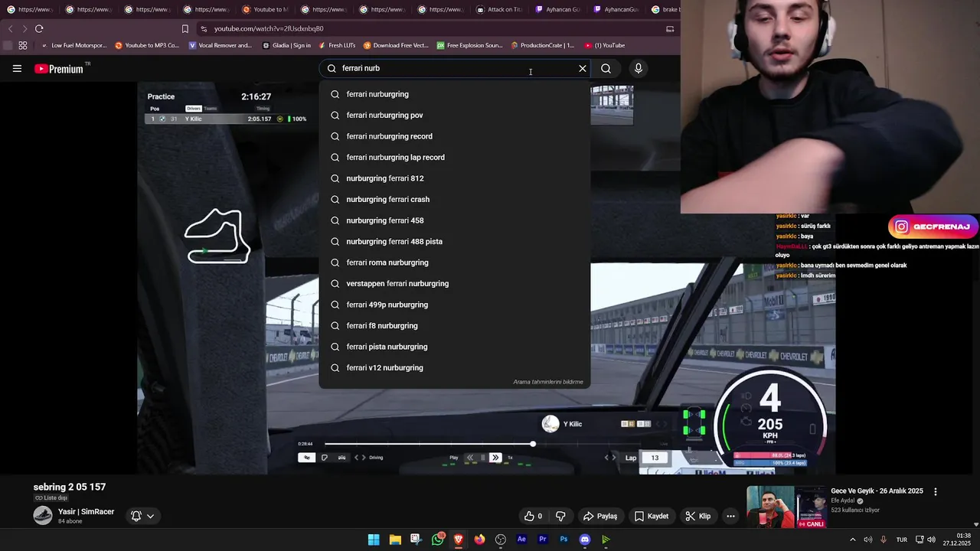Start voice search with the microphone
The height and width of the screenshot is (551, 980).
point(639,68)
